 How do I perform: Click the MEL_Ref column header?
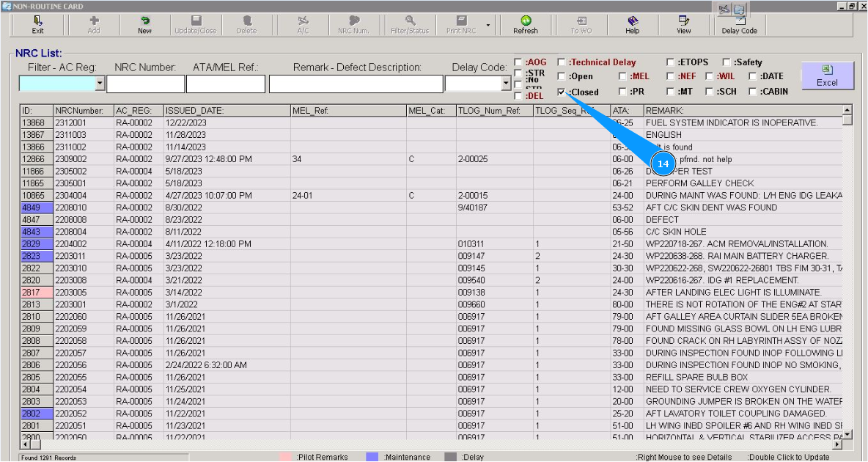click(x=348, y=111)
